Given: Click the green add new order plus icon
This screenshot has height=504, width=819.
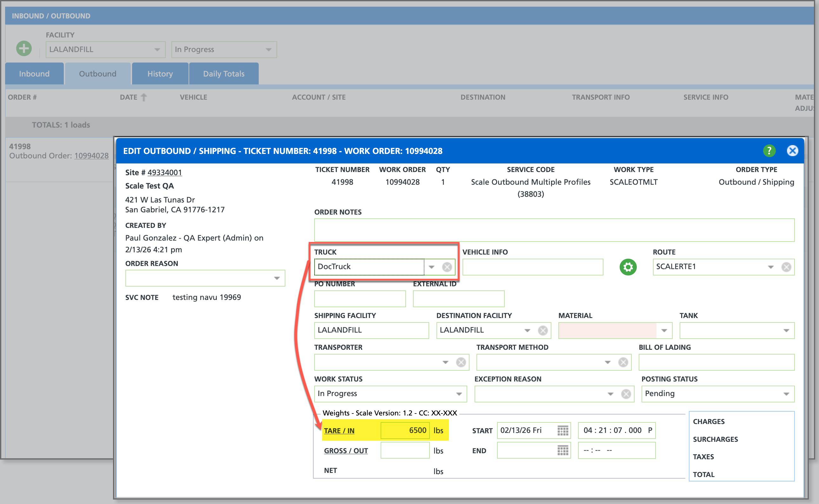Looking at the screenshot, I should tap(24, 49).
